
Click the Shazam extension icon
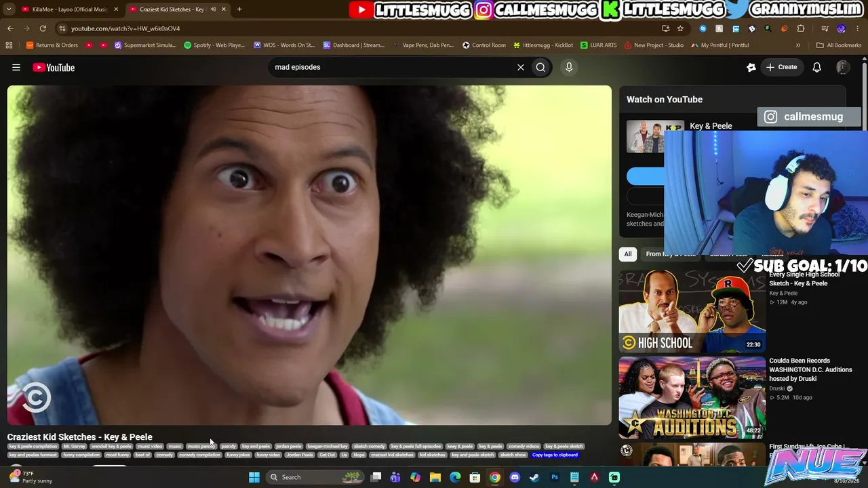pos(703,28)
